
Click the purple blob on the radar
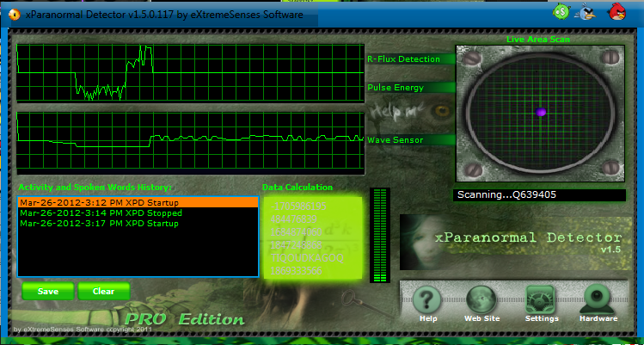542,112
